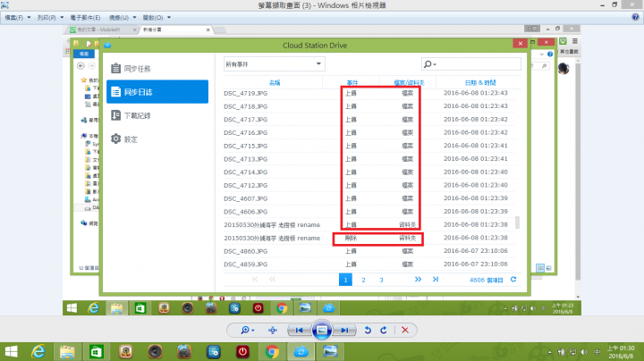Rotate the photo counterclockwise
The image size is (644, 361).
(x=368, y=330)
